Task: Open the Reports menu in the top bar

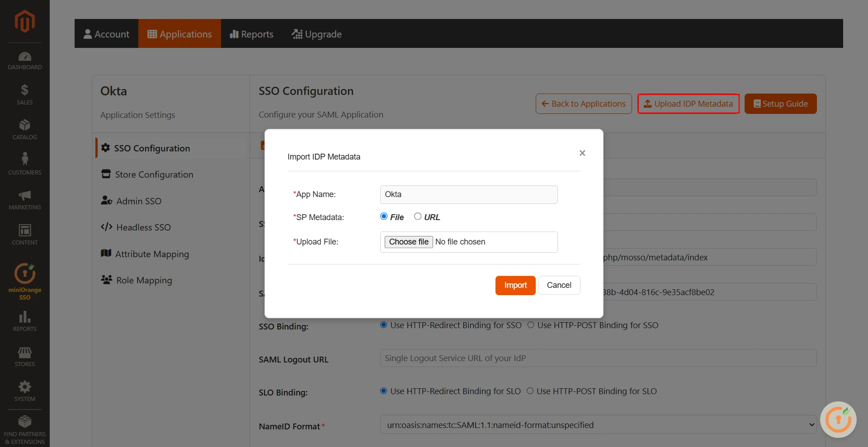Action: tap(251, 33)
